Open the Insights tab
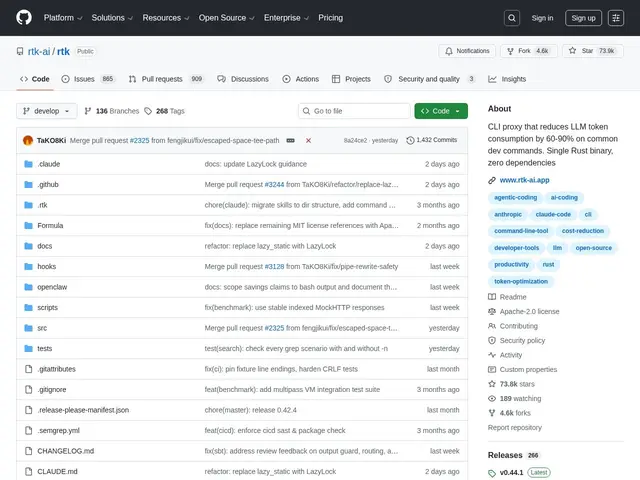The image size is (640, 480). click(x=507, y=79)
